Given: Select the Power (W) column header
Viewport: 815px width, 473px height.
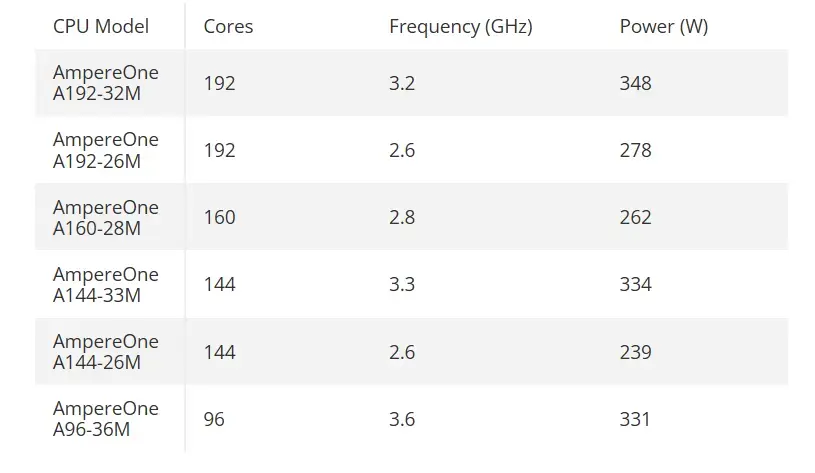Looking at the screenshot, I should pyautogui.click(x=664, y=27).
